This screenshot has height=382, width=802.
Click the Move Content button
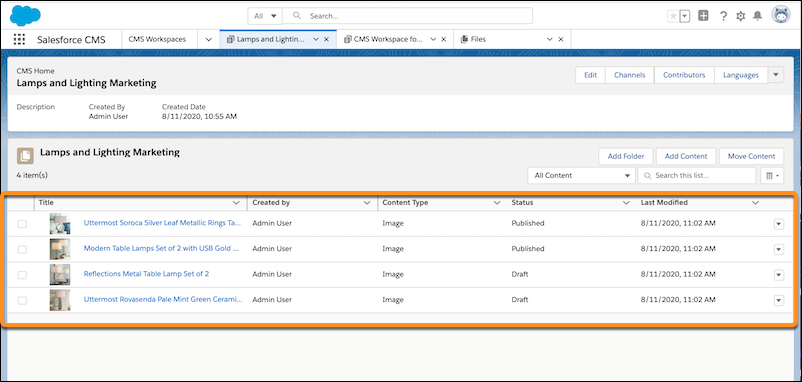point(751,156)
